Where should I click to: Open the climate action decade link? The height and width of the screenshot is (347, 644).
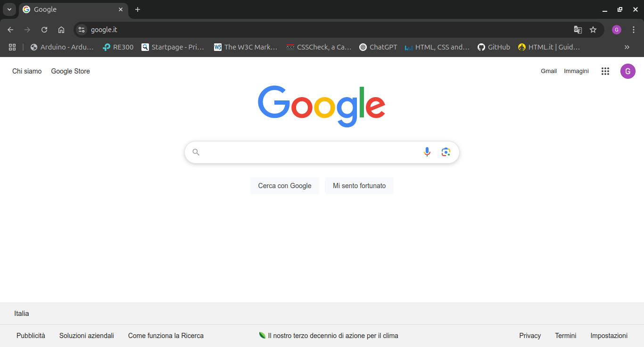click(329, 336)
